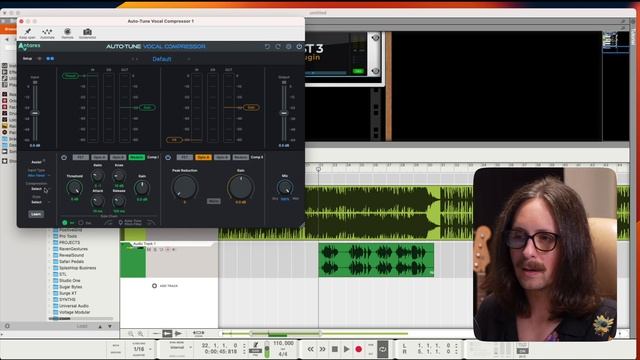Click the Input level fader handle
The image size is (640, 360).
pyautogui.click(x=35, y=113)
